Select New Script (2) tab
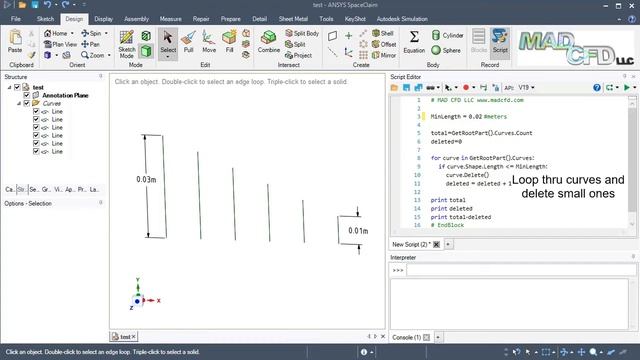The width and height of the screenshot is (640, 360). 411,244
